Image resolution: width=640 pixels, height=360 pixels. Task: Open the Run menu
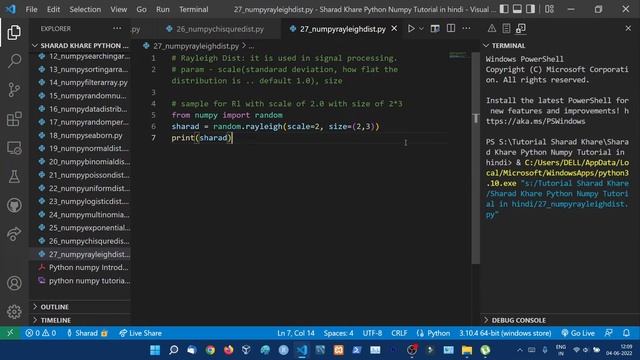tap(162, 9)
